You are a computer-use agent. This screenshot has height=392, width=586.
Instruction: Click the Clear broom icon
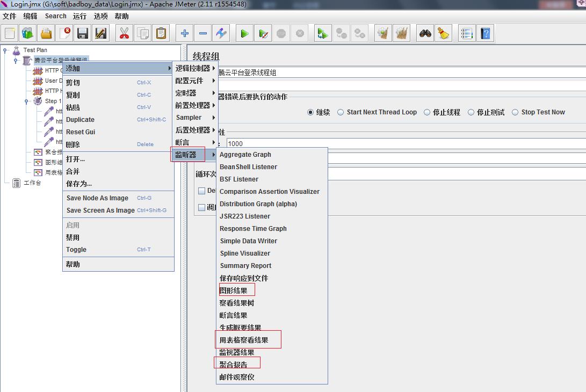(382, 33)
